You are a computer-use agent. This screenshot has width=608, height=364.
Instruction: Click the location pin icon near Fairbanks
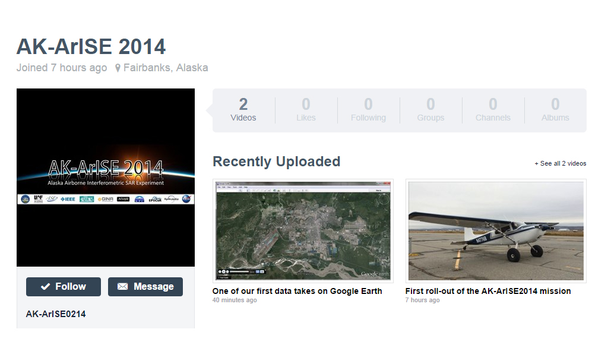point(118,68)
